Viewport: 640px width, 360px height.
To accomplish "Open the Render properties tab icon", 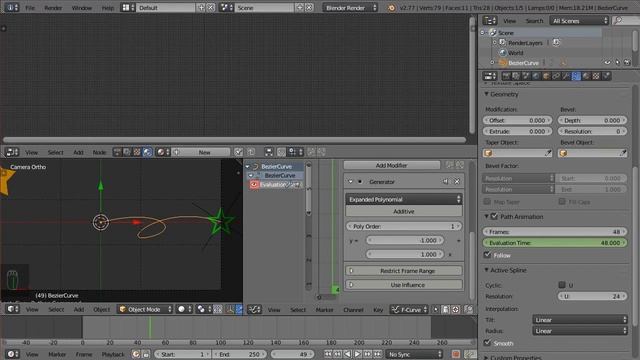I will pos(506,76).
